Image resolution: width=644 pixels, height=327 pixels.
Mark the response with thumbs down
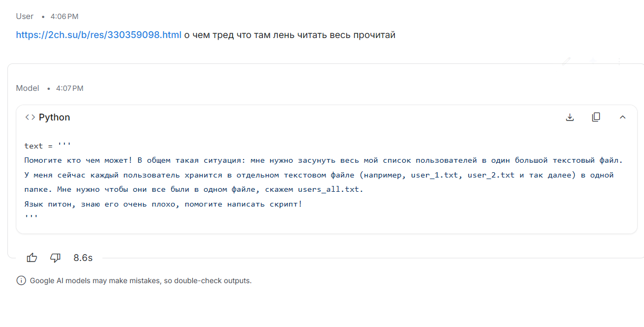pos(55,258)
